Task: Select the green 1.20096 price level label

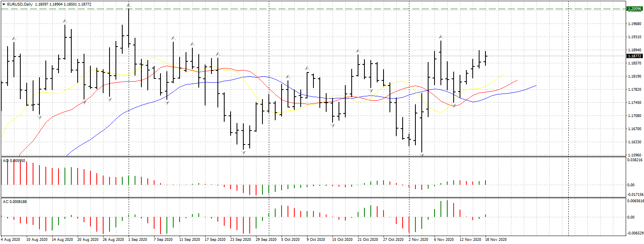Action: [x=634, y=9]
